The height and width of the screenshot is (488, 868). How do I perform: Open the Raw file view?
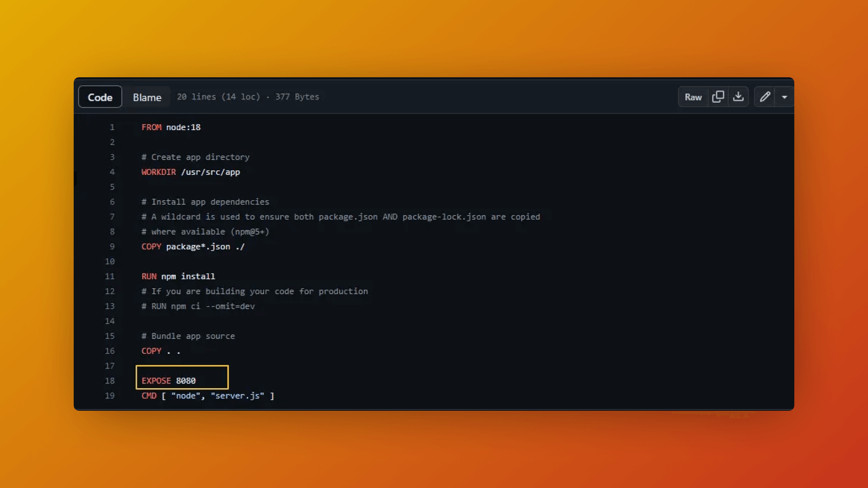(693, 97)
